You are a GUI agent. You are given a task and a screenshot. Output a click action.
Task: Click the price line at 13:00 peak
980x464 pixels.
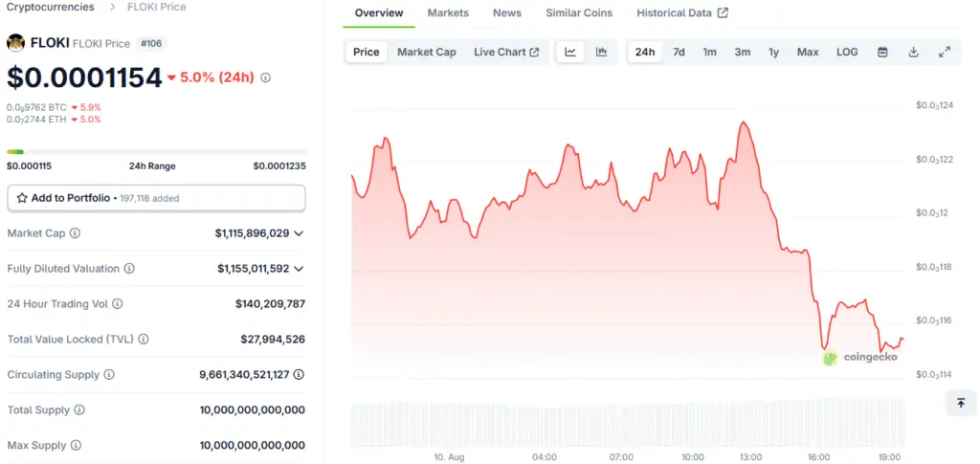click(744, 122)
